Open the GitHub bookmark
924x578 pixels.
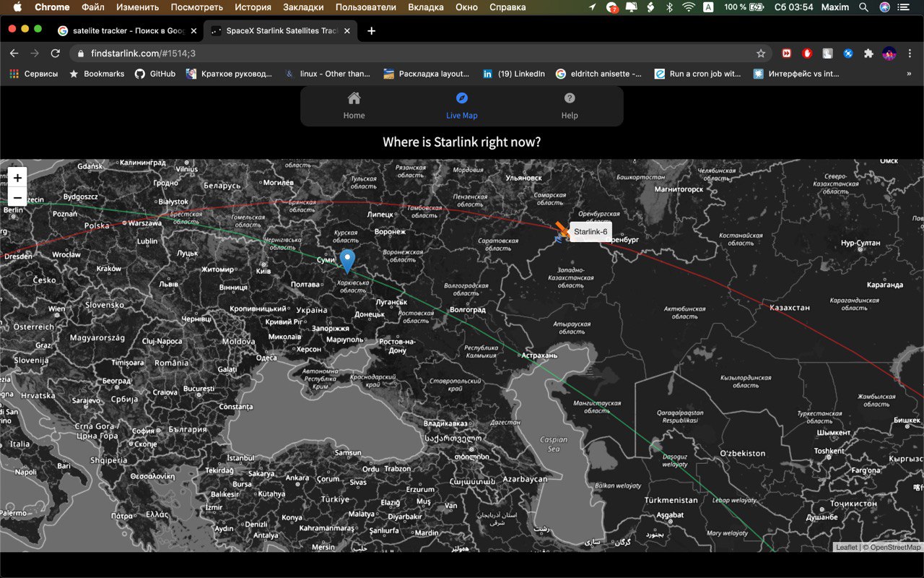tap(155, 74)
